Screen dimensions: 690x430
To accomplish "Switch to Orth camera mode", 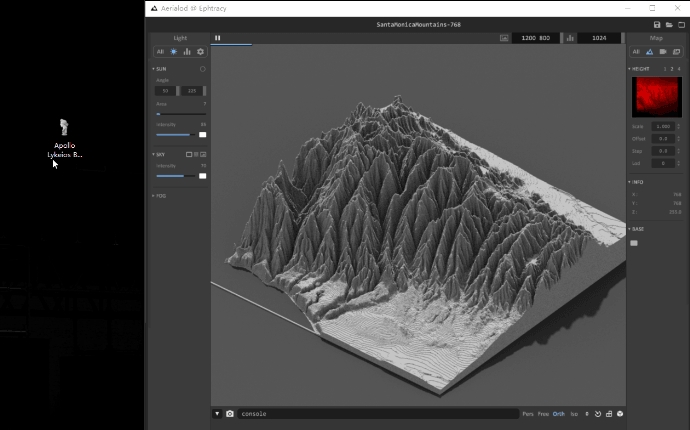I will [x=559, y=413].
